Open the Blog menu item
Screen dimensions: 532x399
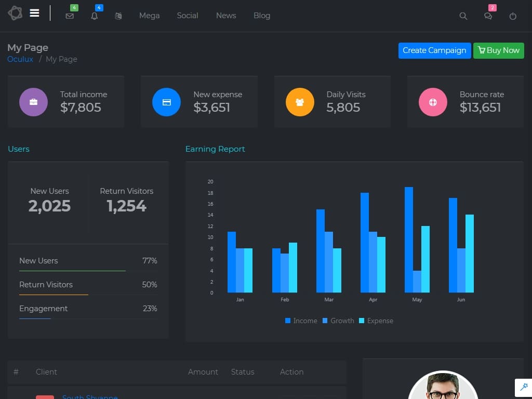coord(262,16)
